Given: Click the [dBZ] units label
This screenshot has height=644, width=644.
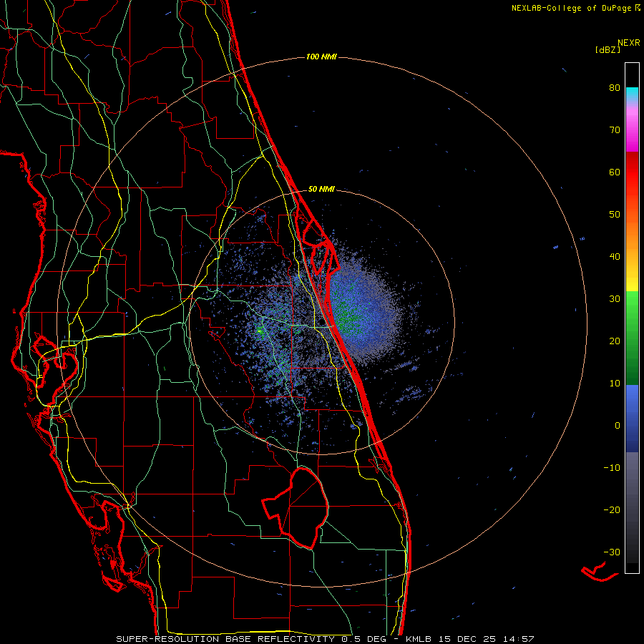Looking at the screenshot, I should (x=608, y=49).
